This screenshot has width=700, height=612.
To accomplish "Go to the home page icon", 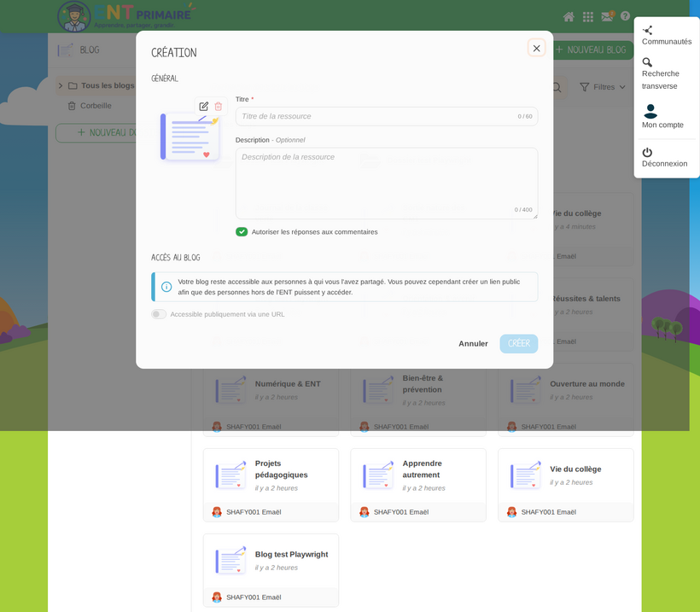I will click(569, 17).
